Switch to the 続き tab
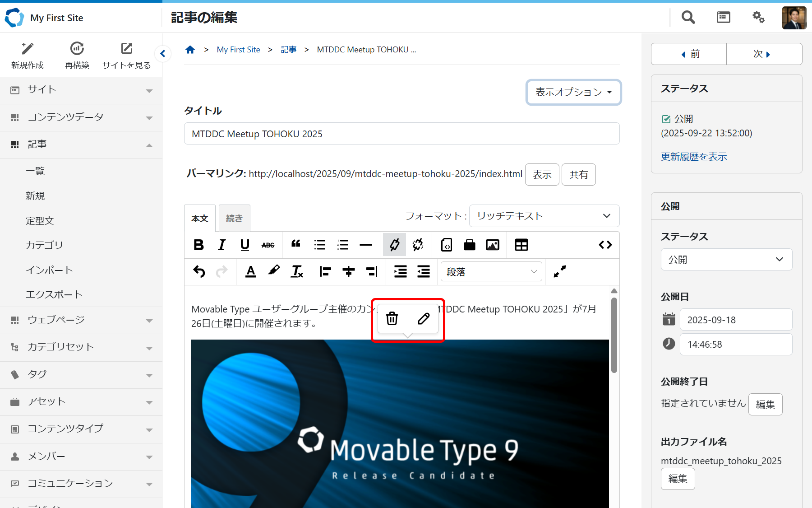 coord(234,219)
